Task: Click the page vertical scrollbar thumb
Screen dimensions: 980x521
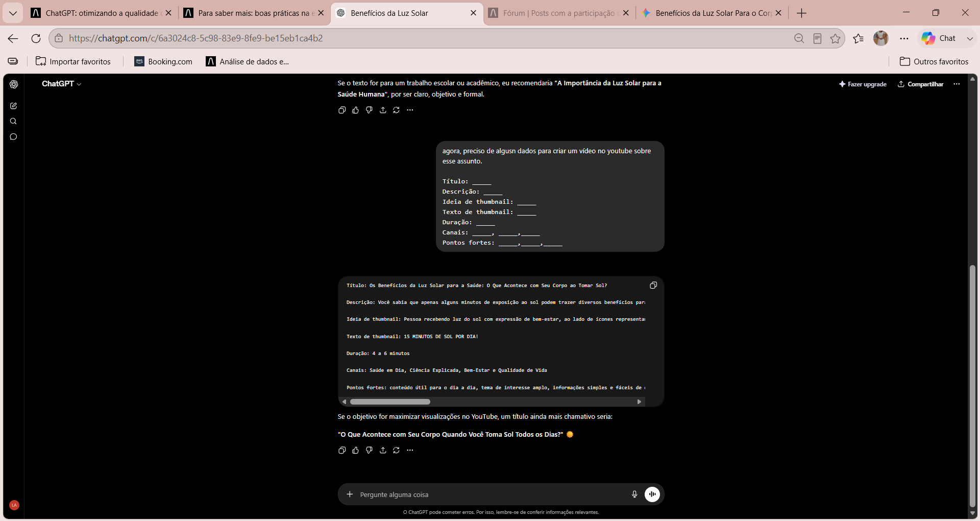Action: pos(972,386)
